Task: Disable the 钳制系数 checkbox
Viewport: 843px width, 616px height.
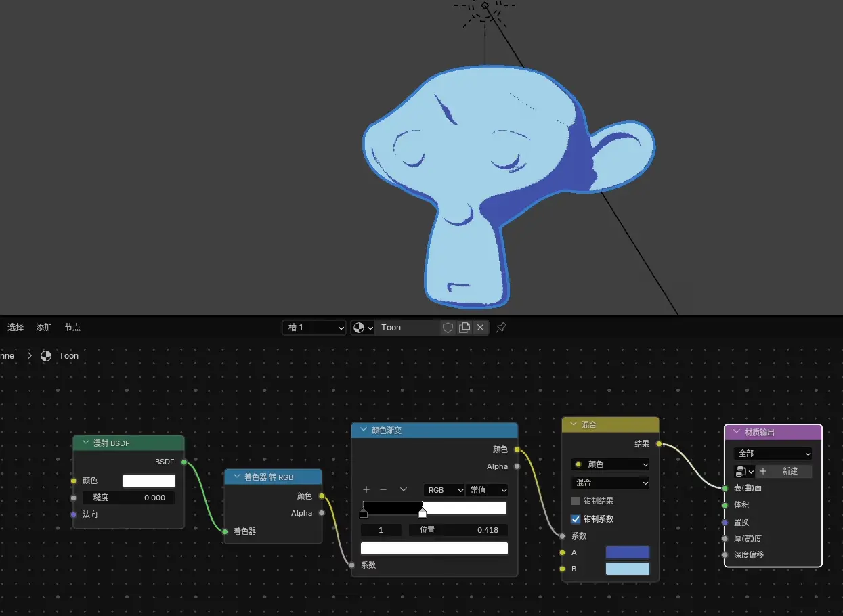Action: 576,519
